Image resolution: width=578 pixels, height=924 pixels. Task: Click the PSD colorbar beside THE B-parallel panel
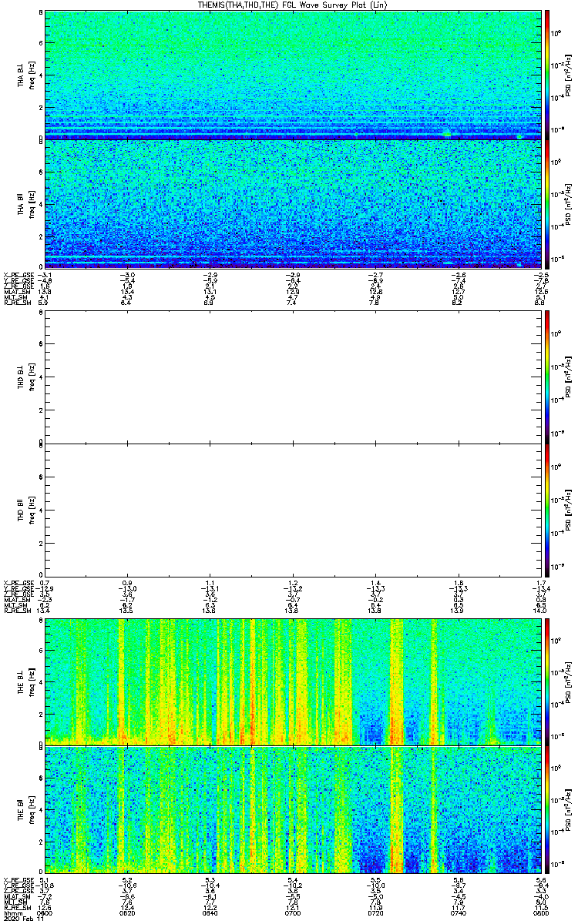pos(547,809)
